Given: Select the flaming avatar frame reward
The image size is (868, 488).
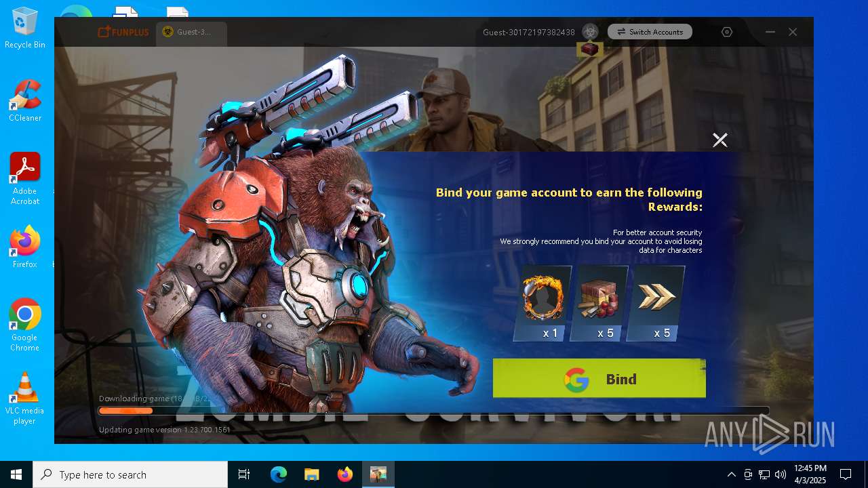Looking at the screenshot, I should point(542,303).
